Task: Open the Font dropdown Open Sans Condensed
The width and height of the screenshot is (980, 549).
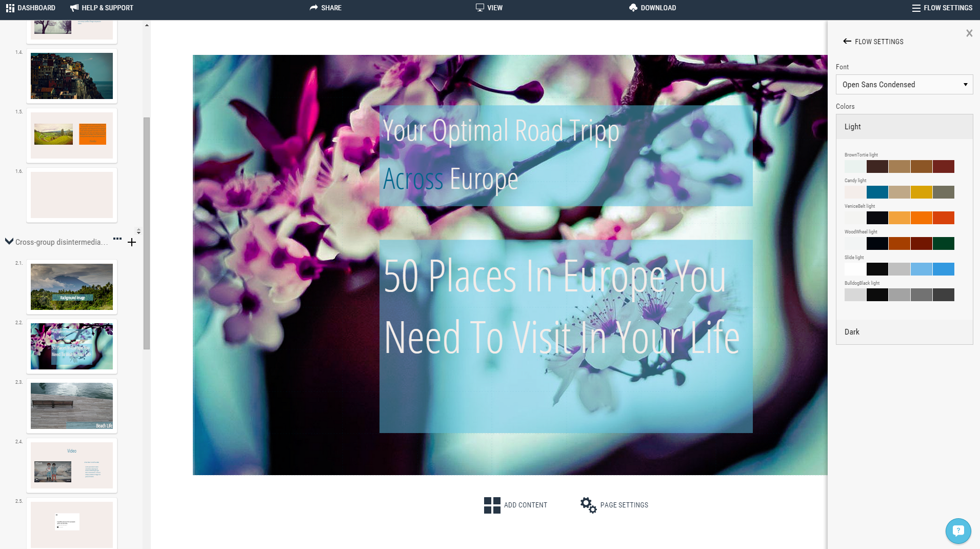Action: [904, 85]
